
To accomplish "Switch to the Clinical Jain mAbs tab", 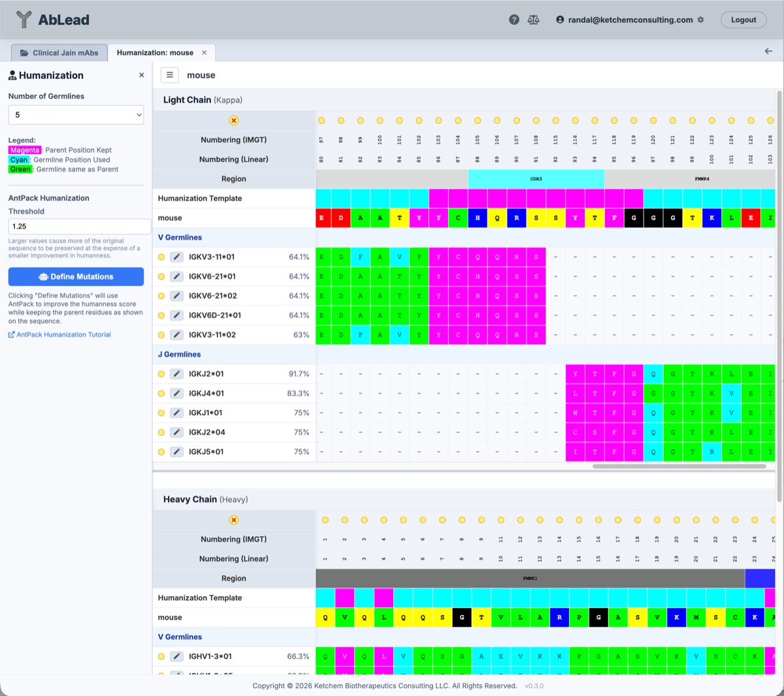I will click(x=59, y=53).
